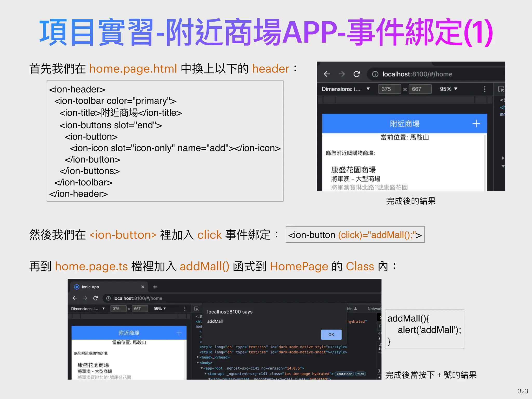Collapse the <body> node in devtools
Image resolution: width=532 pixels, height=399 pixels.
[198, 363]
